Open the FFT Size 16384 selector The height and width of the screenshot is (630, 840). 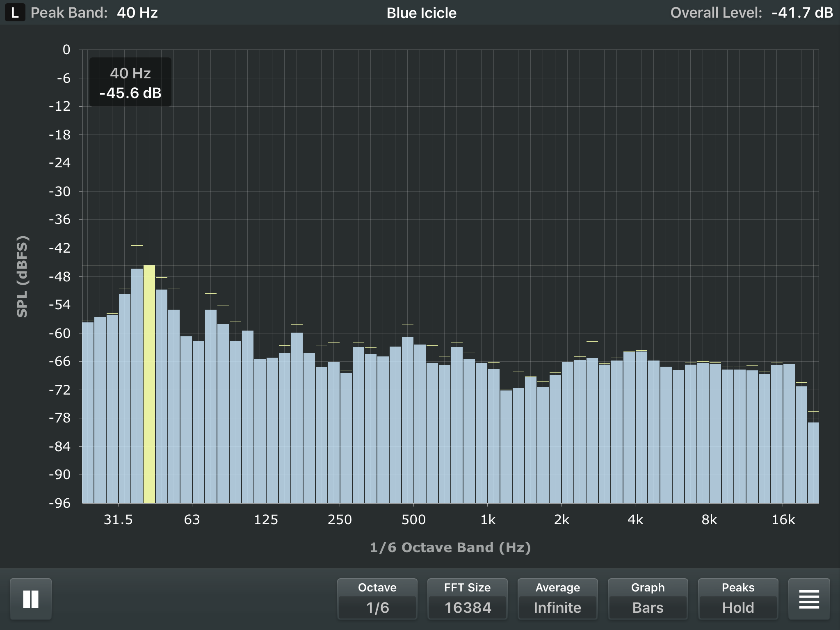click(467, 599)
